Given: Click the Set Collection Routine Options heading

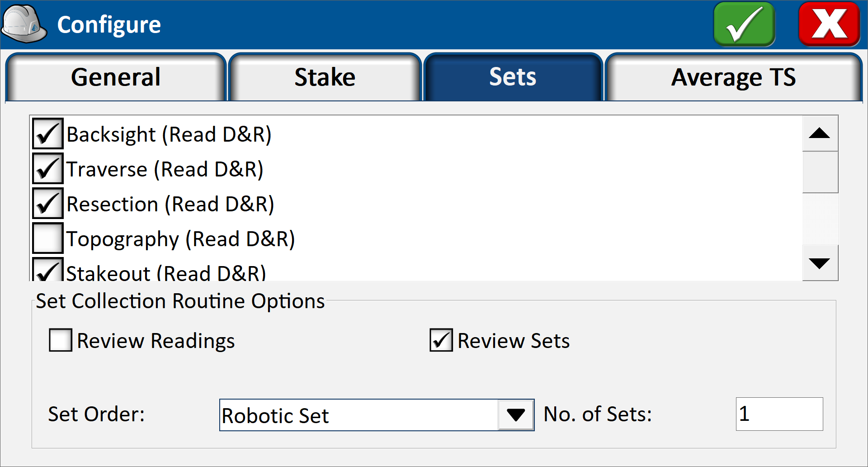Looking at the screenshot, I should tap(180, 301).
